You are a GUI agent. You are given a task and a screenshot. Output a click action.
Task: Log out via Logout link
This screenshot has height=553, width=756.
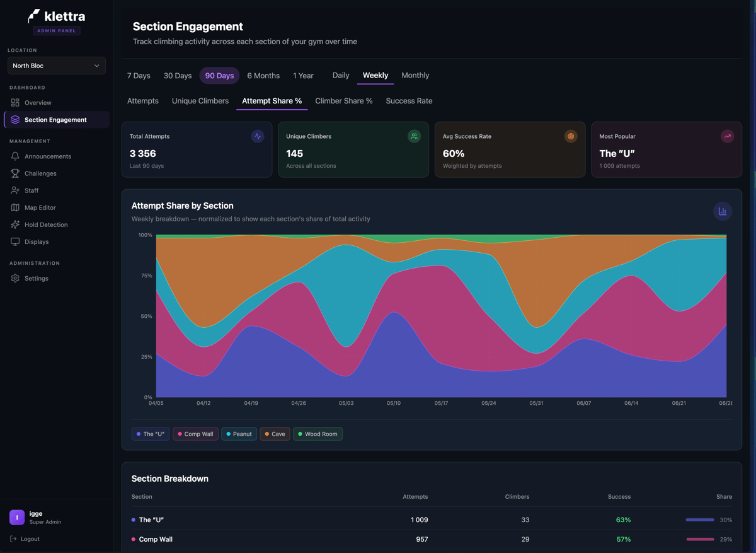click(25, 539)
